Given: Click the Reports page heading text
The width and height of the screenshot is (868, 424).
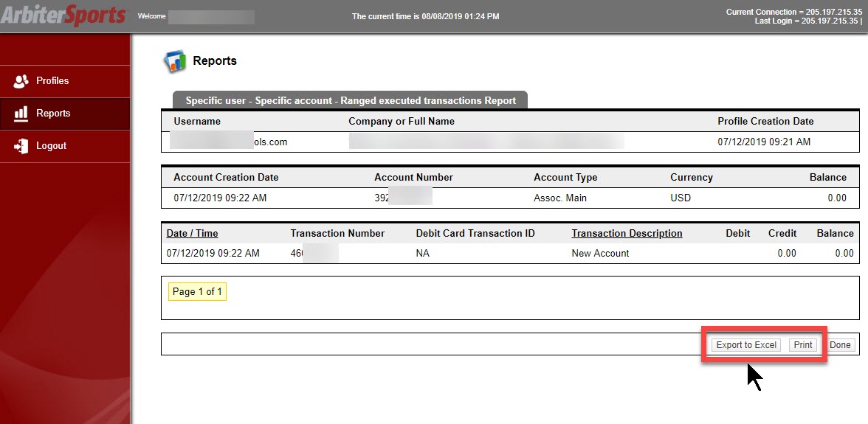Looking at the screenshot, I should tap(214, 60).
